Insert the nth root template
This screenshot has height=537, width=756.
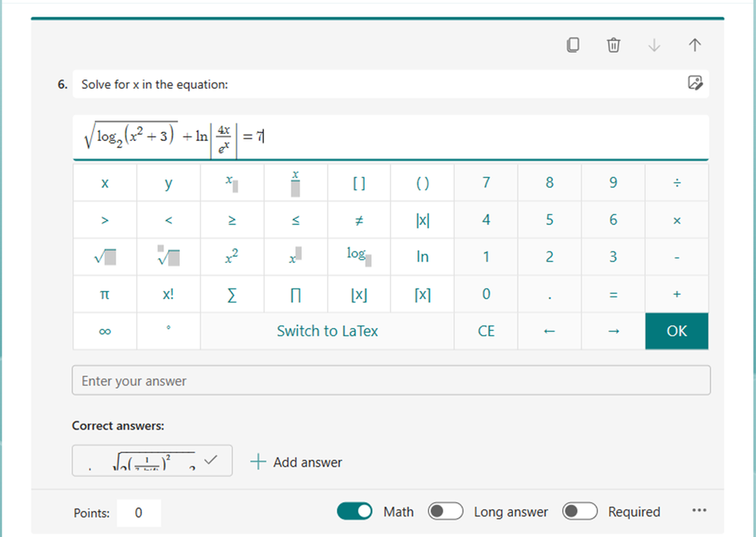(168, 257)
